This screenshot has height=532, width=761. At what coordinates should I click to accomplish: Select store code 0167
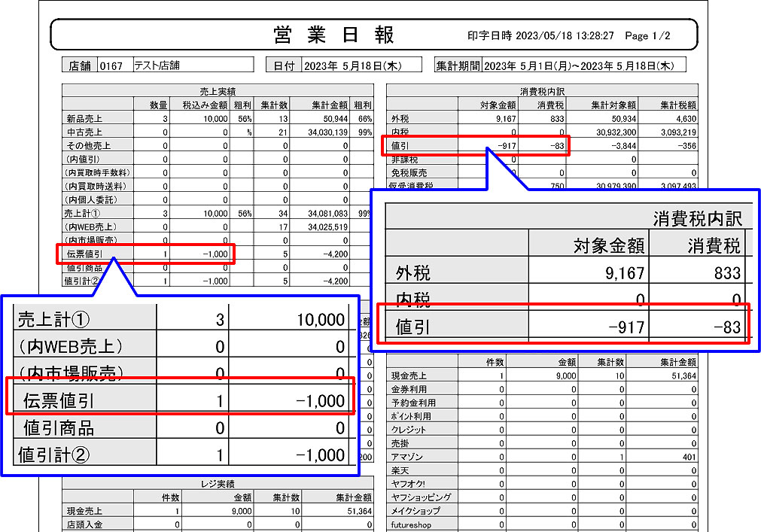click(x=111, y=66)
